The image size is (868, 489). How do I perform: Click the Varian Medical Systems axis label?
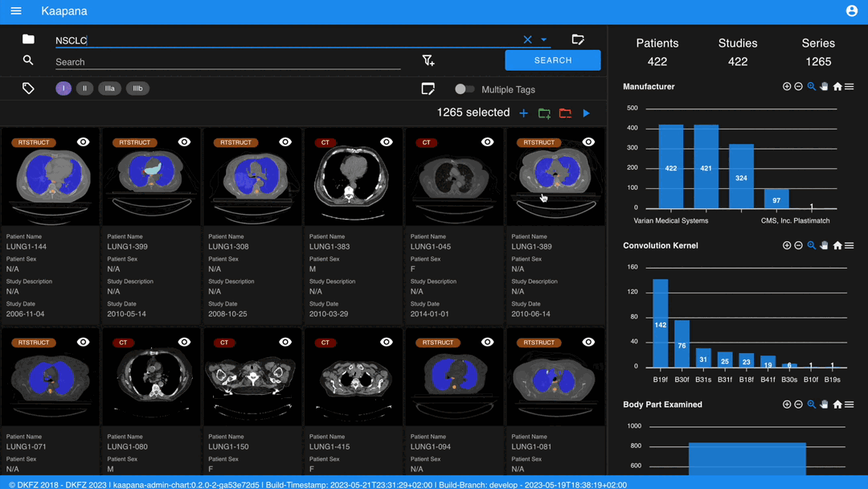pyautogui.click(x=671, y=220)
